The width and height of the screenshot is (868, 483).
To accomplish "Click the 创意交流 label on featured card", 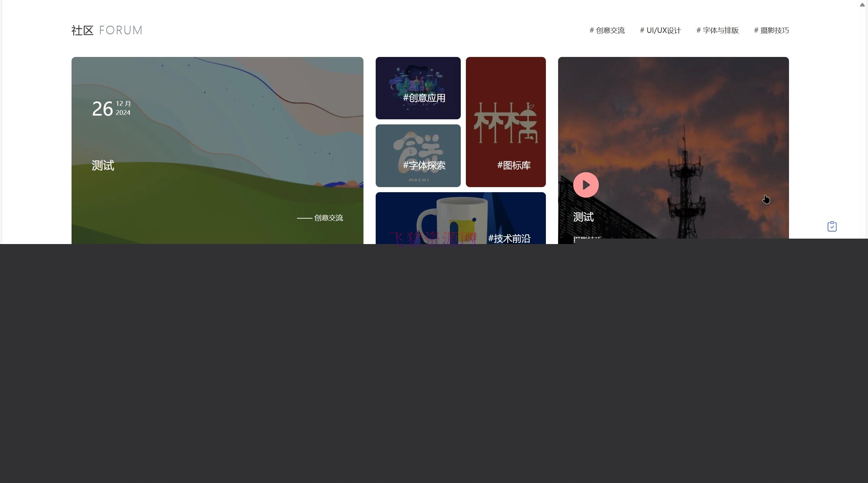I will tap(328, 218).
